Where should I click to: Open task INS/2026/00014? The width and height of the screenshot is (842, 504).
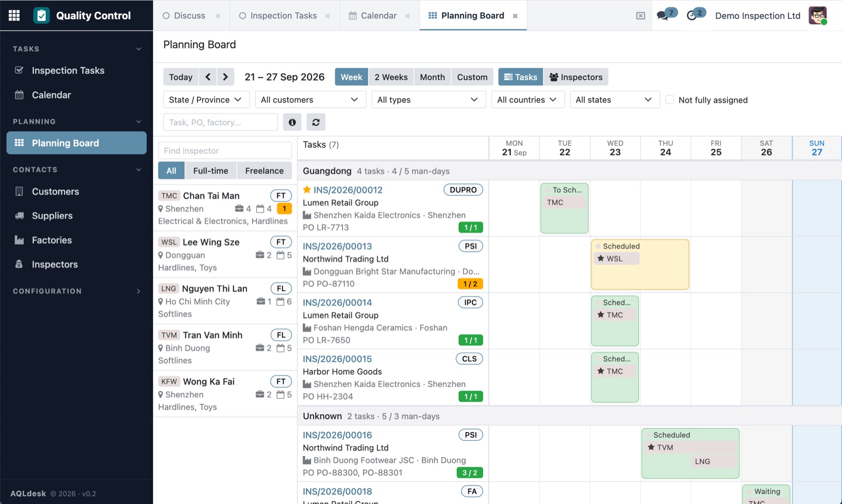pyautogui.click(x=337, y=303)
